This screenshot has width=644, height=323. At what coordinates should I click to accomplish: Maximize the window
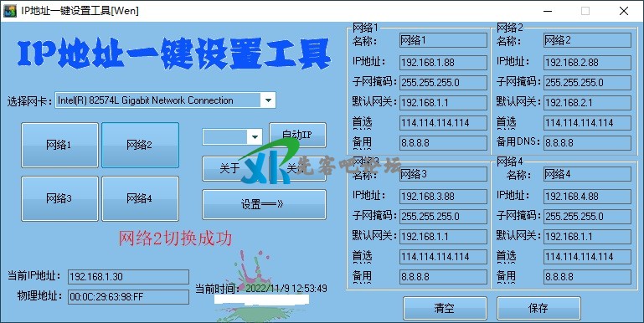pyautogui.click(x=585, y=11)
